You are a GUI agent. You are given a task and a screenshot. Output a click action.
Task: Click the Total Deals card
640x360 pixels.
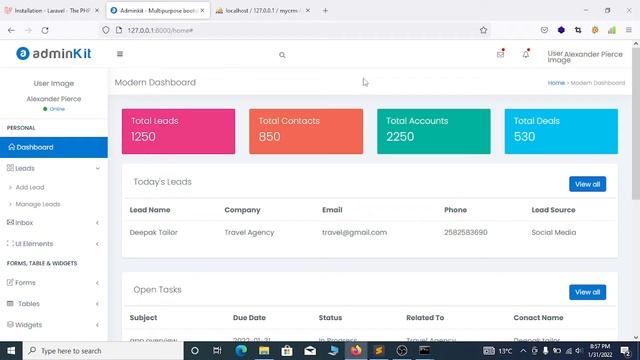click(561, 131)
